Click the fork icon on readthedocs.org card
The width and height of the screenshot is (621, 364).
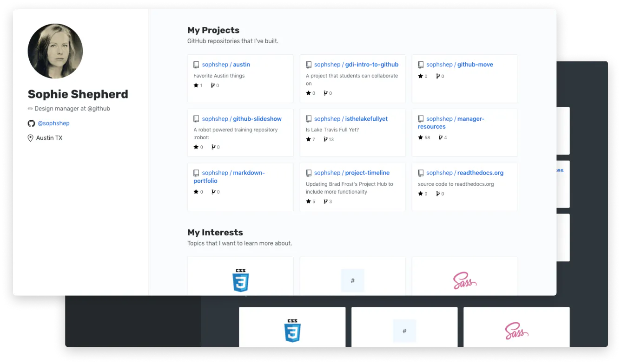click(x=437, y=194)
